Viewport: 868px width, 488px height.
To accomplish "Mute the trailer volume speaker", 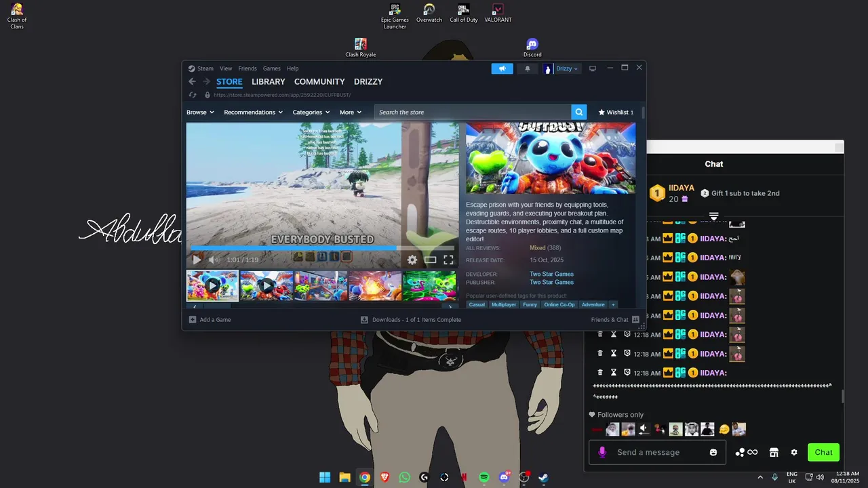I will pos(214,260).
